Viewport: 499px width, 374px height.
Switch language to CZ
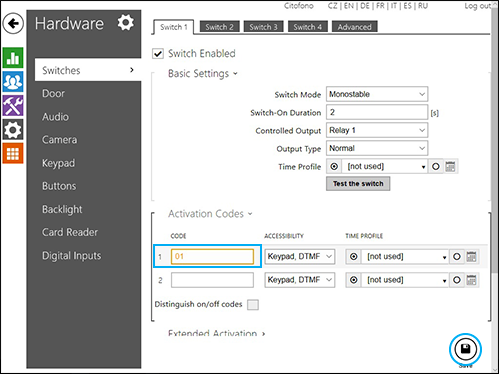(x=332, y=6)
